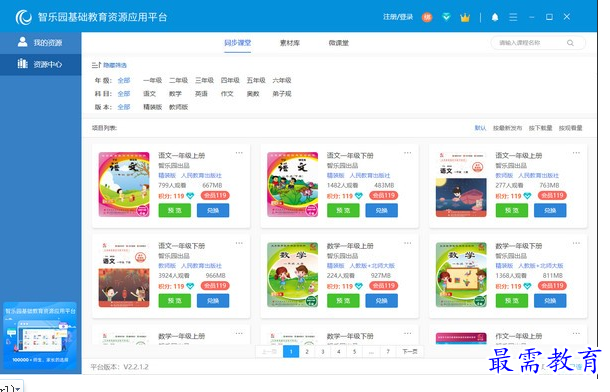Click 注册/登录 to sign in

click(x=398, y=17)
